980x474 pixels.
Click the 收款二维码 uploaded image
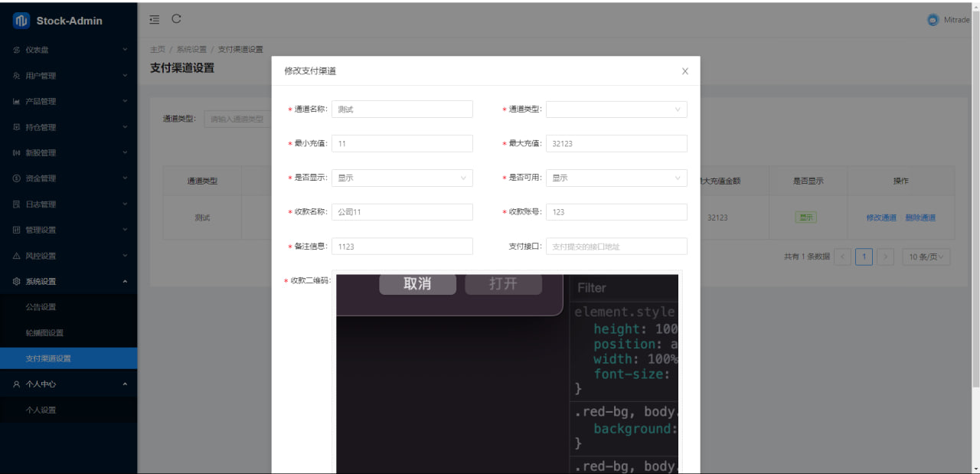point(507,375)
